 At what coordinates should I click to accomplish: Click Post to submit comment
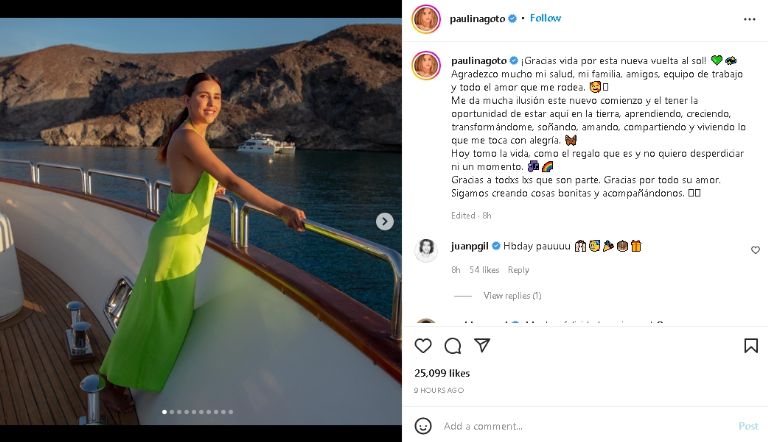(x=748, y=425)
